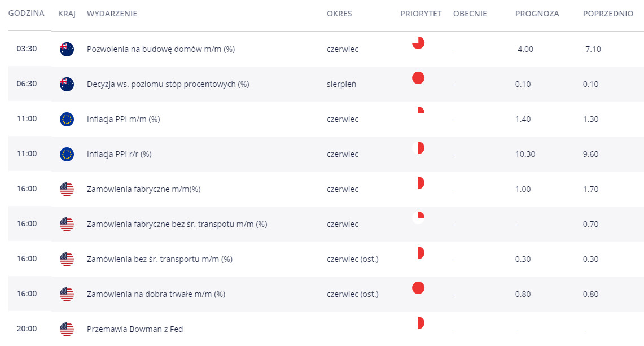
Task: Click the Australia flag in the 03:30 row
Action: pyautogui.click(x=67, y=49)
